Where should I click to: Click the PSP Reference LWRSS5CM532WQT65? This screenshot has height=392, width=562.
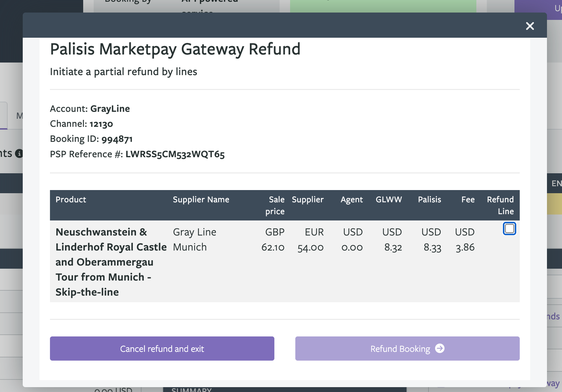pos(175,154)
